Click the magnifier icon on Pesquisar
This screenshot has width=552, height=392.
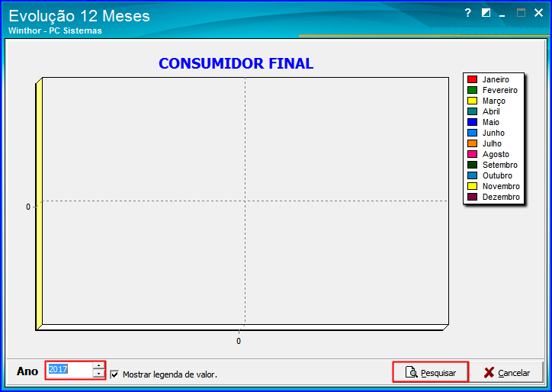point(412,372)
